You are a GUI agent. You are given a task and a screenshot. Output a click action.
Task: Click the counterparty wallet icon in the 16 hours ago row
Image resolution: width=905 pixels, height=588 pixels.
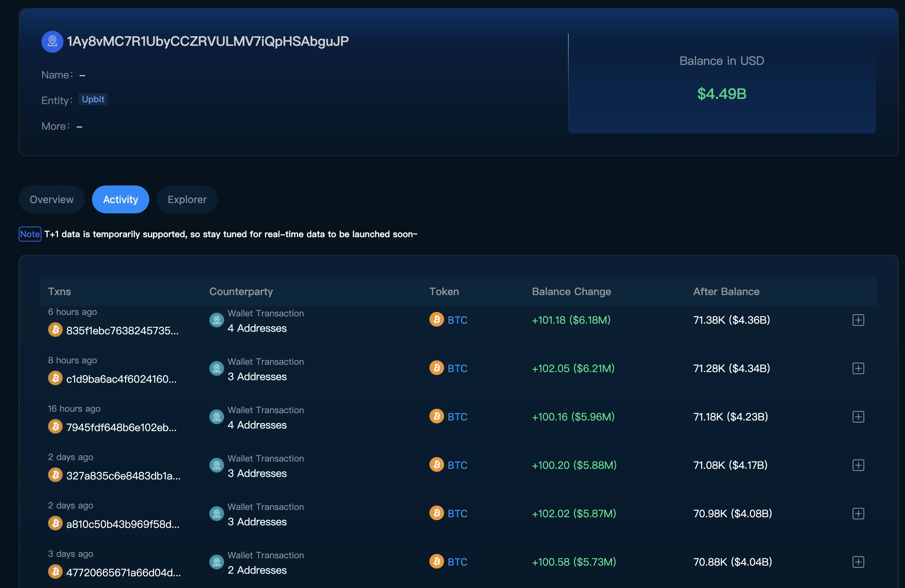[x=216, y=416]
